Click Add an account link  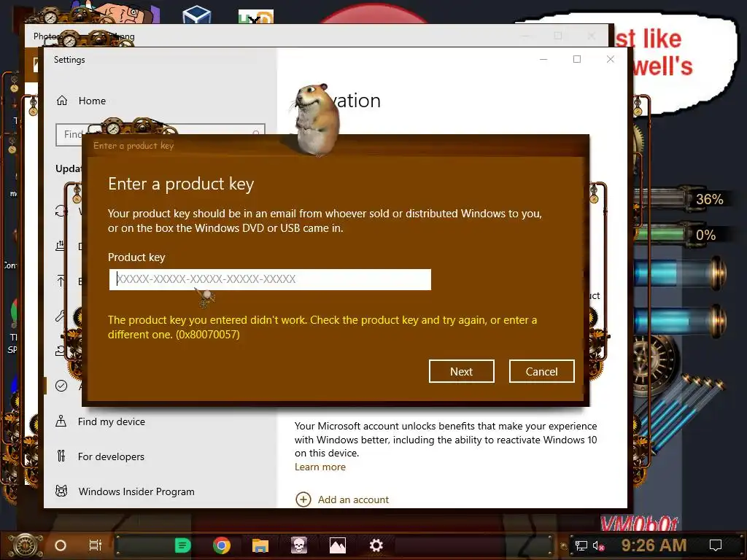pos(354,499)
